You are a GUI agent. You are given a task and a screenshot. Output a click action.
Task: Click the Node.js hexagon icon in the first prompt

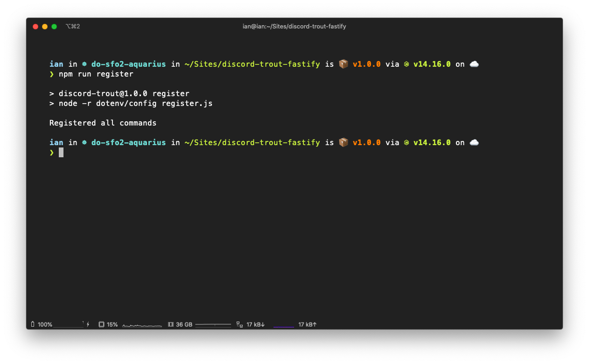click(x=407, y=64)
